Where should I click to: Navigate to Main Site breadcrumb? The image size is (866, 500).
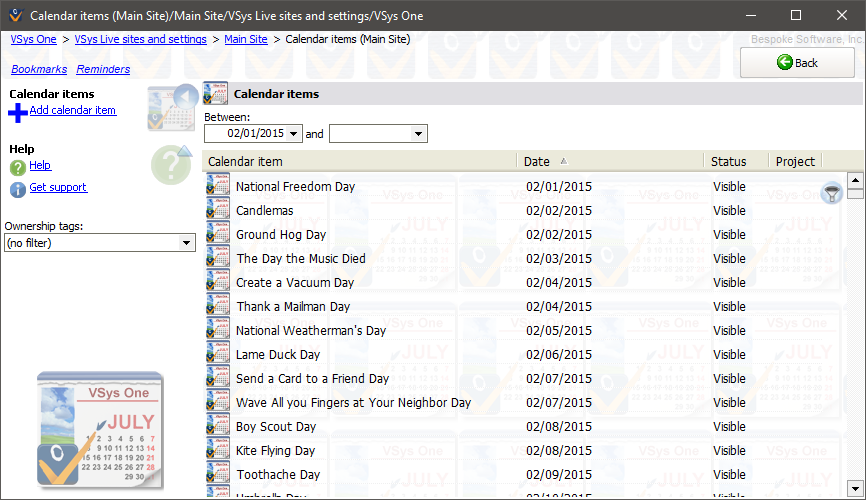246,39
